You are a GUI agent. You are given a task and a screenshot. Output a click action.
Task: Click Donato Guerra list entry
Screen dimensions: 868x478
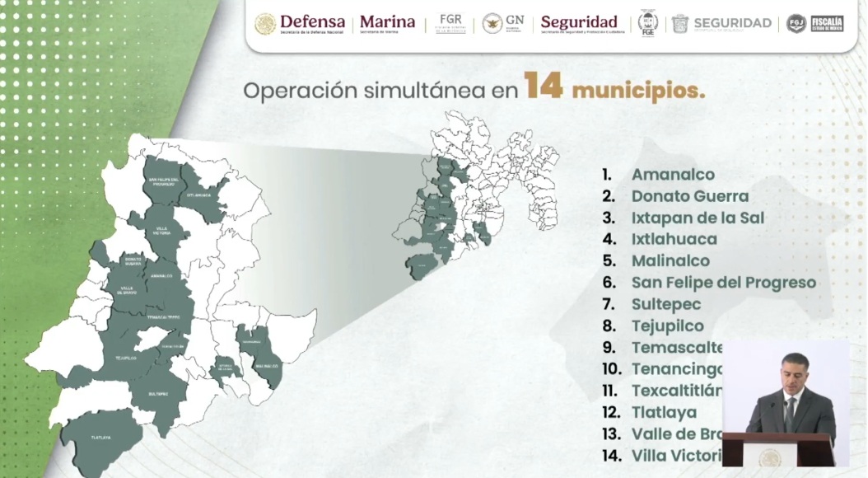tap(689, 196)
